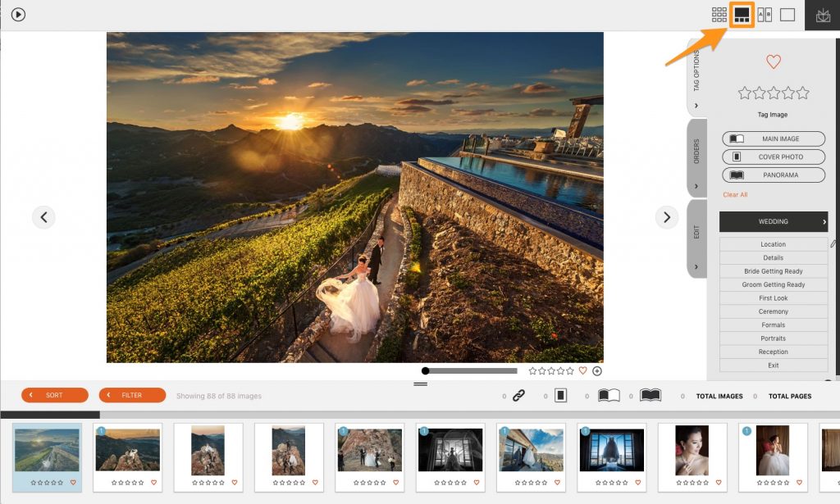Go to the next image arrow
The height and width of the screenshot is (504, 840).
click(666, 217)
